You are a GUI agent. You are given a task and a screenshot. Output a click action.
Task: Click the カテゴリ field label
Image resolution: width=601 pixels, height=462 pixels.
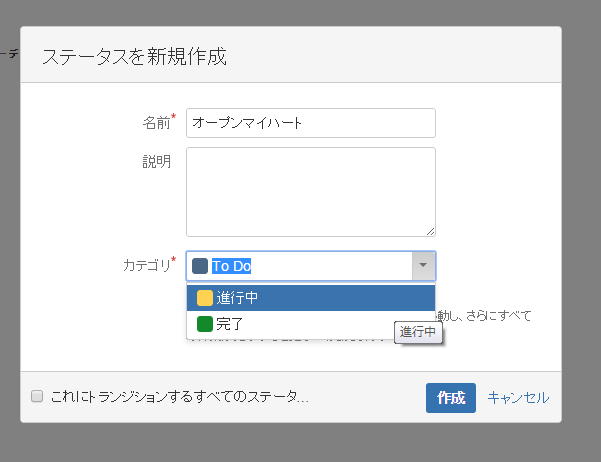pos(146,265)
